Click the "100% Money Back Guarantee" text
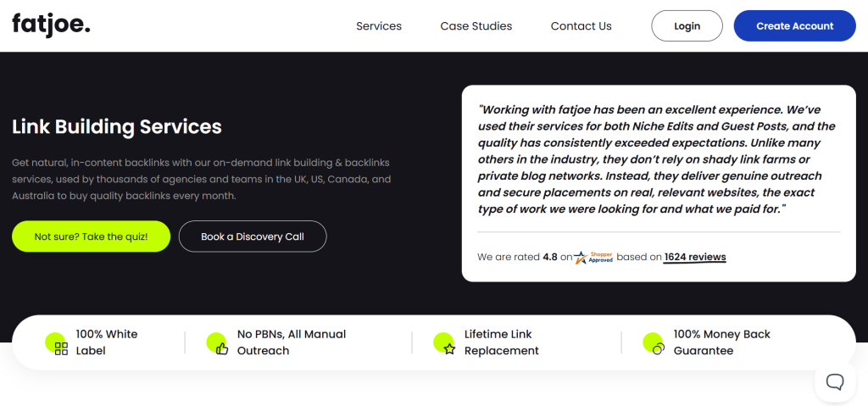This screenshot has width=868, height=406. coord(722,342)
